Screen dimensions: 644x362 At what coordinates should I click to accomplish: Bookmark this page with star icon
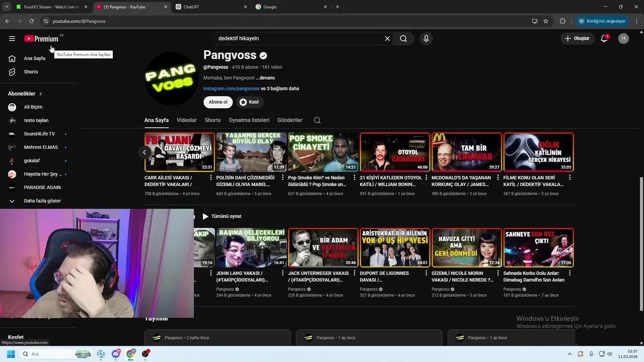(x=545, y=21)
